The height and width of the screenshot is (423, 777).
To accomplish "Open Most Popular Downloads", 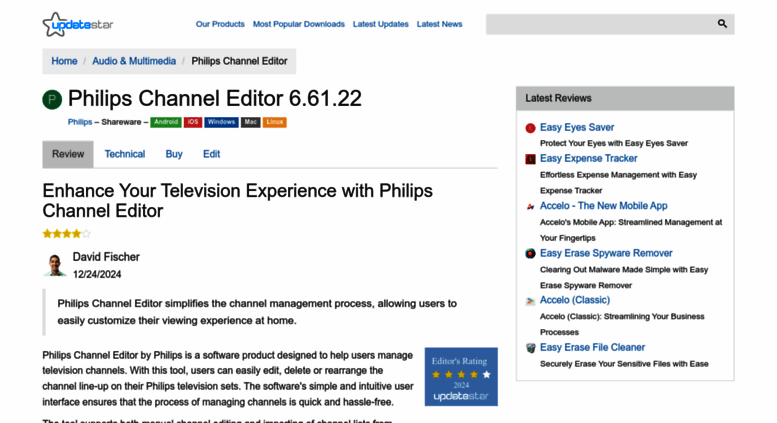I will click(299, 24).
